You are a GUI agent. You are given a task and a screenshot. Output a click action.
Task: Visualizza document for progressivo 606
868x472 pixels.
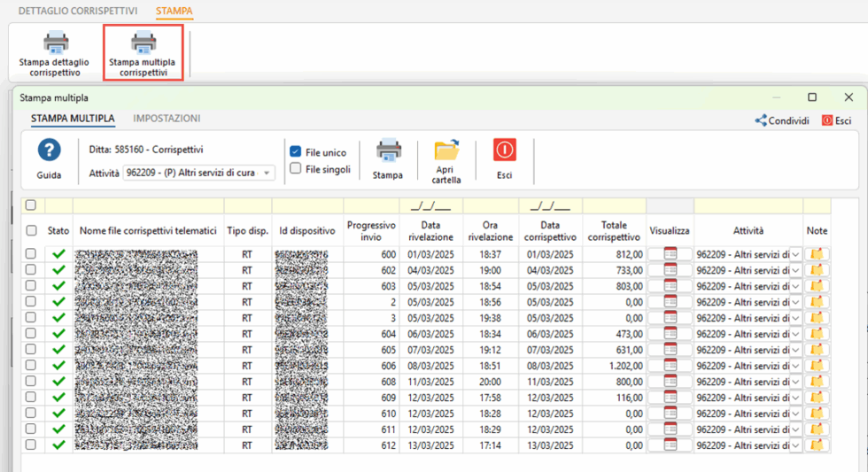pos(670,366)
